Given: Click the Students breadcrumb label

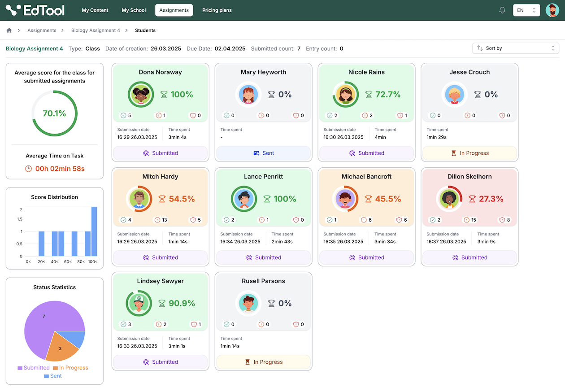Looking at the screenshot, I should 145,30.
